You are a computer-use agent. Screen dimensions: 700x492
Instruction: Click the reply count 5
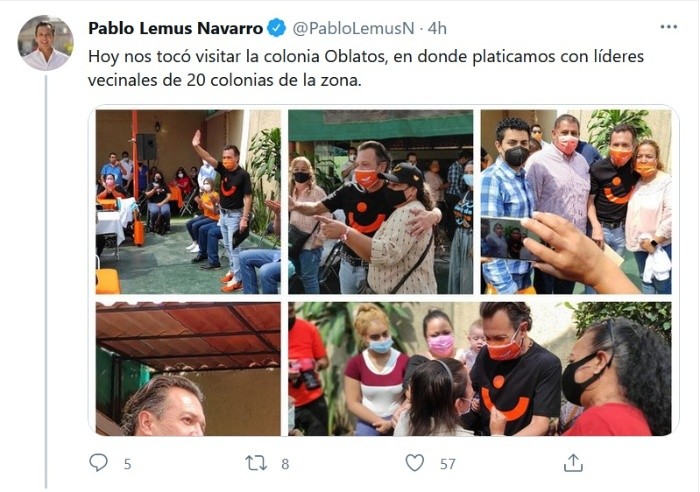pyautogui.click(x=127, y=464)
